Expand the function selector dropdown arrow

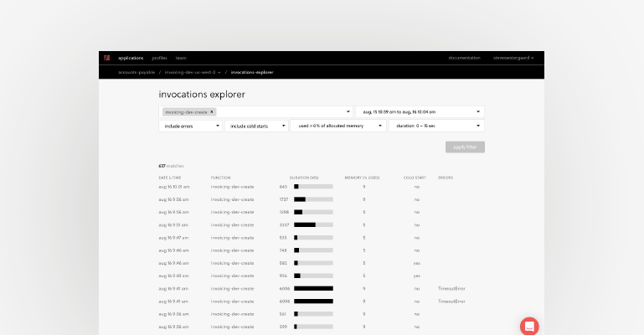348,111
